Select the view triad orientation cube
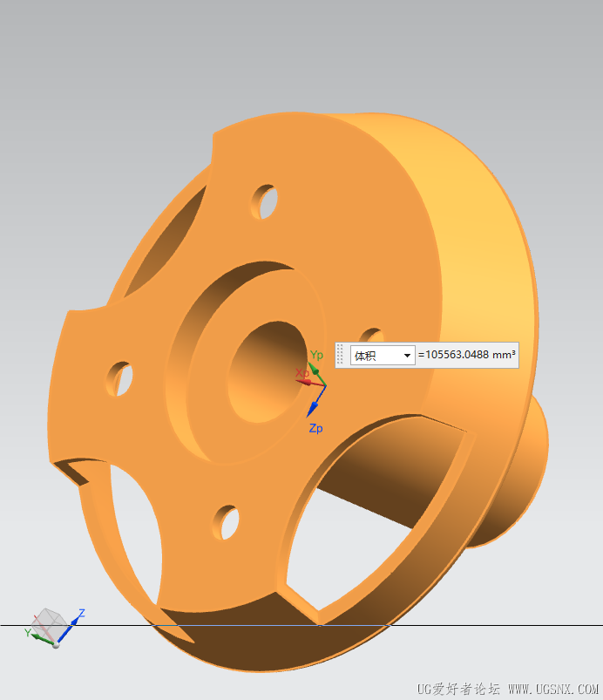 [x=48, y=624]
